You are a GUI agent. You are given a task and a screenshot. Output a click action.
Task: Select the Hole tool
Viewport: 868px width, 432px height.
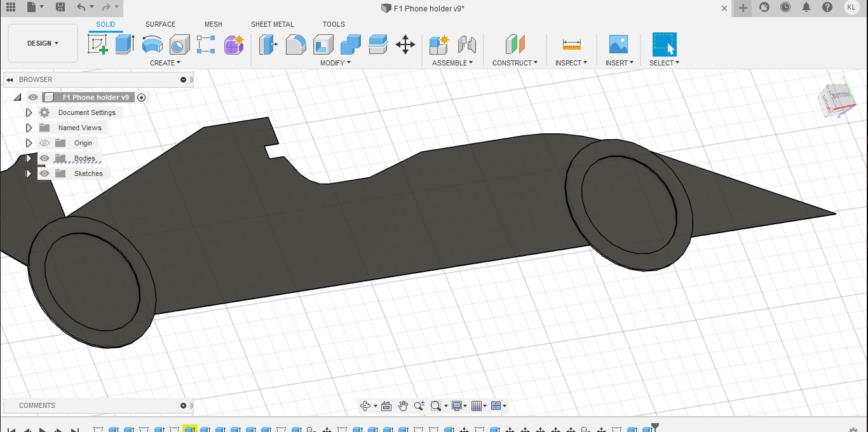179,44
